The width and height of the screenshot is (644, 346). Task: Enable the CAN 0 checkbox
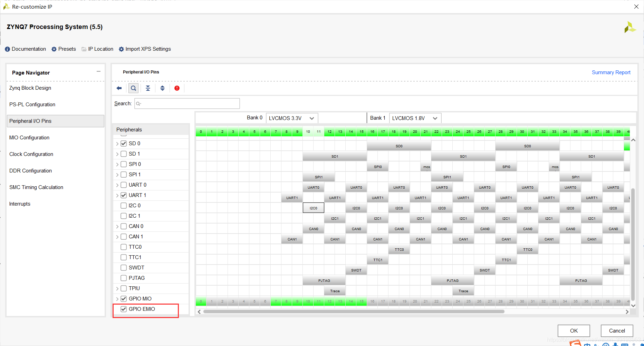pos(124,226)
